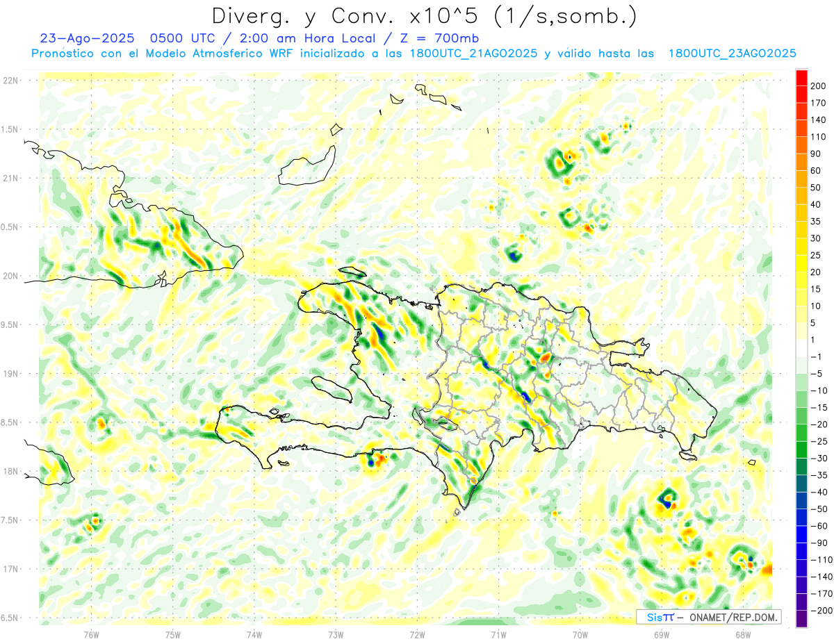Click latitude label '6.5N'

click(x=9, y=618)
